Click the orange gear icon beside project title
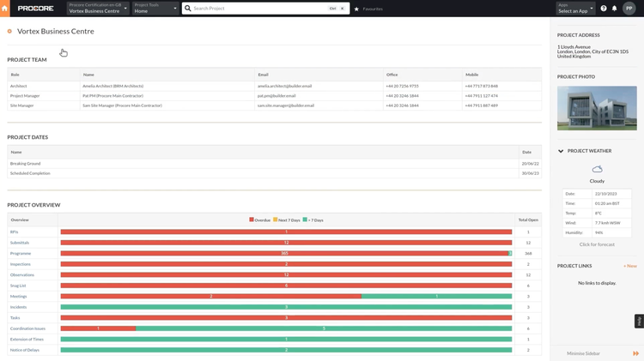The width and height of the screenshot is (644, 361). tap(9, 31)
